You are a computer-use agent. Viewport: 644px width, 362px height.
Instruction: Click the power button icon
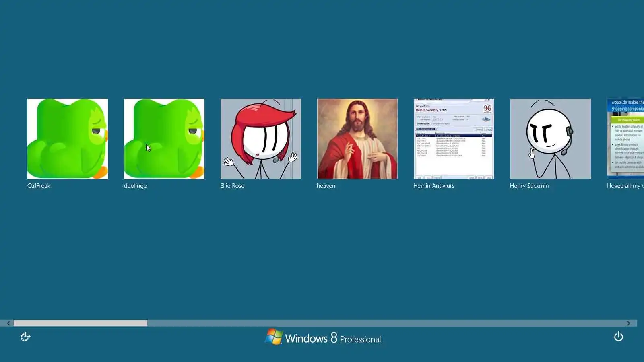point(619,337)
